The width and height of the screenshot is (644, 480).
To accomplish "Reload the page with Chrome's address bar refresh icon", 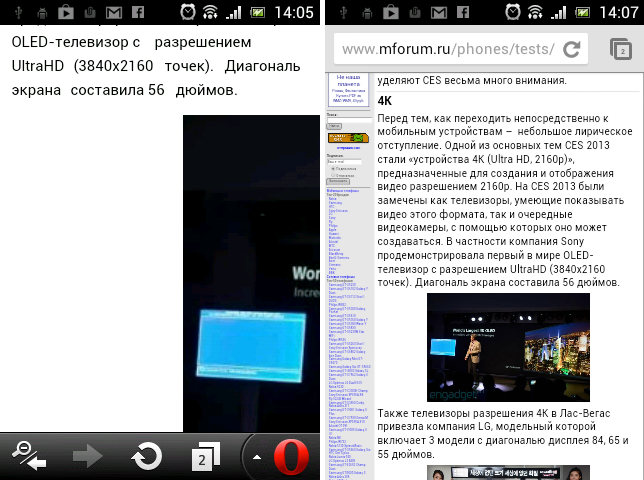I will point(572,49).
